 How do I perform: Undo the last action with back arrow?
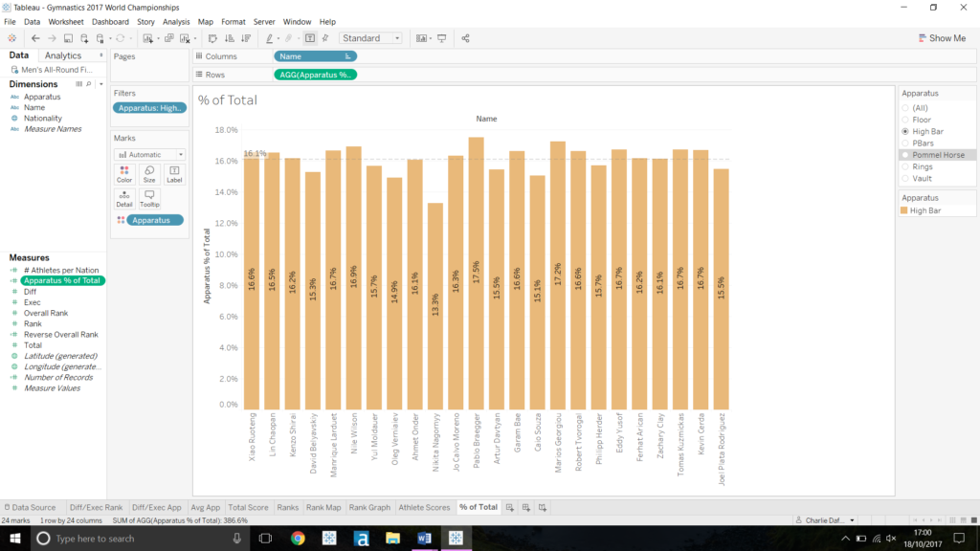pos(35,38)
